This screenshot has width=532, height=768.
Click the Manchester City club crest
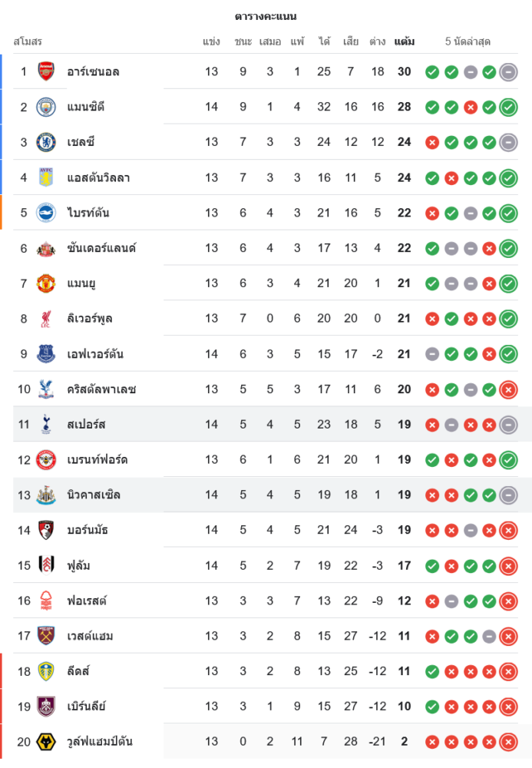[46, 107]
